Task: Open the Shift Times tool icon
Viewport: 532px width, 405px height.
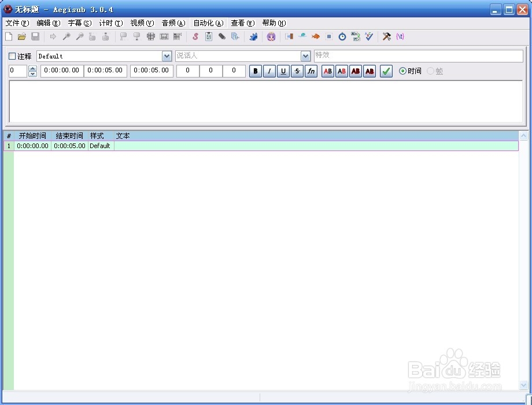Action: [289, 36]
